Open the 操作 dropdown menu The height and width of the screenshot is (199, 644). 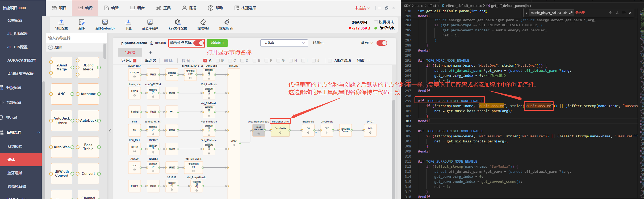pos(367,43)
